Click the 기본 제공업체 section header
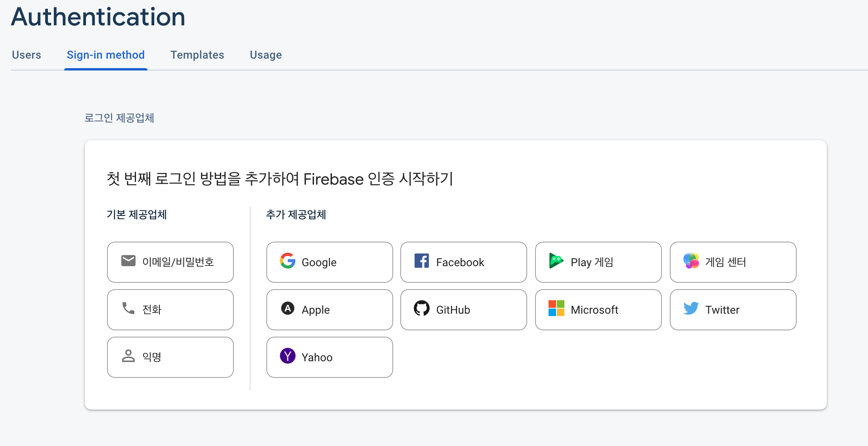The width and height of the screenshot is (868, 446). point(137,215)
